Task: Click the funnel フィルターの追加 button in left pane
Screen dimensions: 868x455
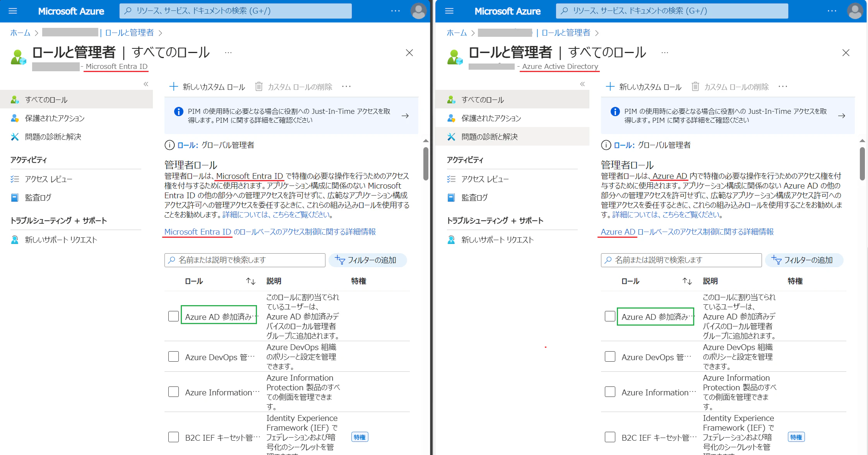Action: (367, 260)
